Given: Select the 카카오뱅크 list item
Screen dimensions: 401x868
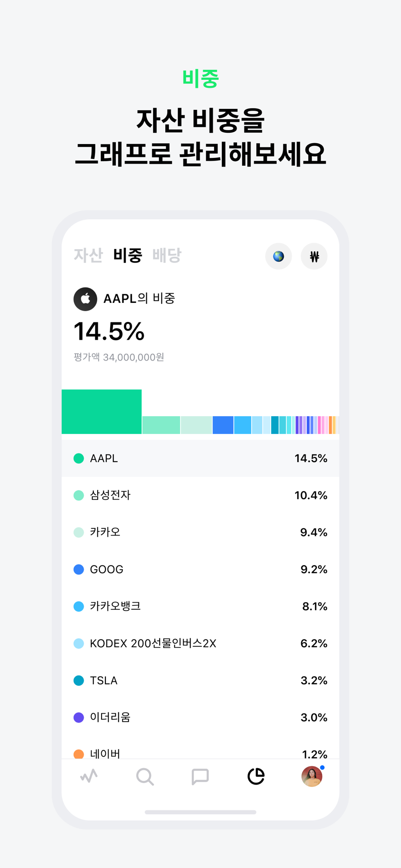Looking at the screenshot, I should coord(200,606).
